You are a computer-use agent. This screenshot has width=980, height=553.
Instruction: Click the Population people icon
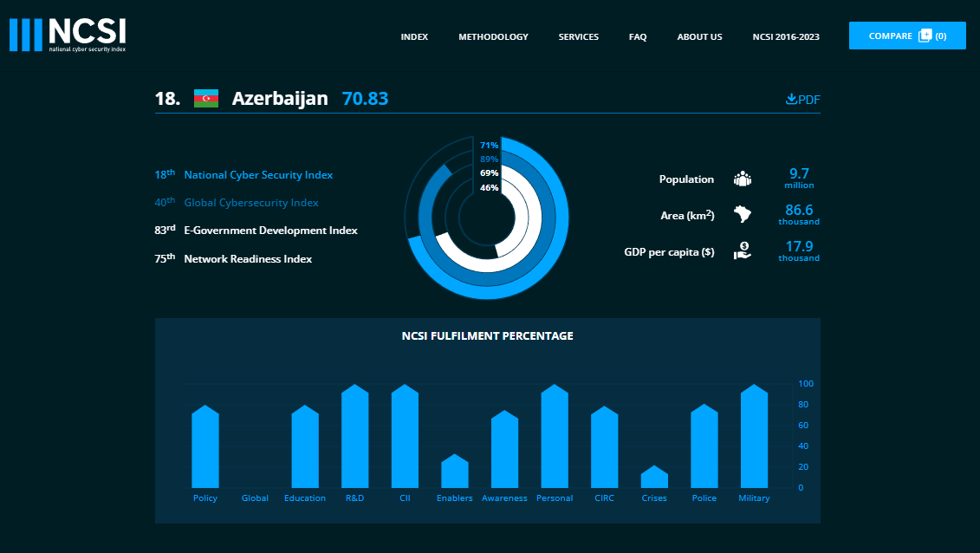coord(743,179)
